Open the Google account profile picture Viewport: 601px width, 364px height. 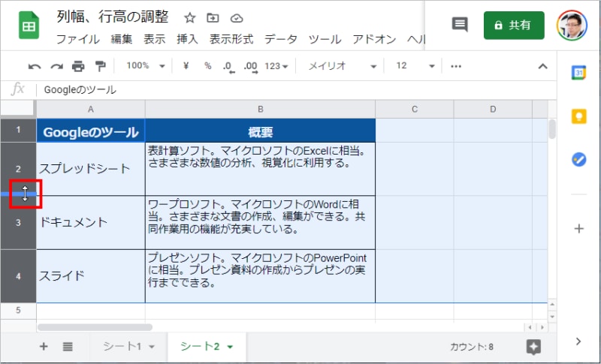click(x=572, y=26)
